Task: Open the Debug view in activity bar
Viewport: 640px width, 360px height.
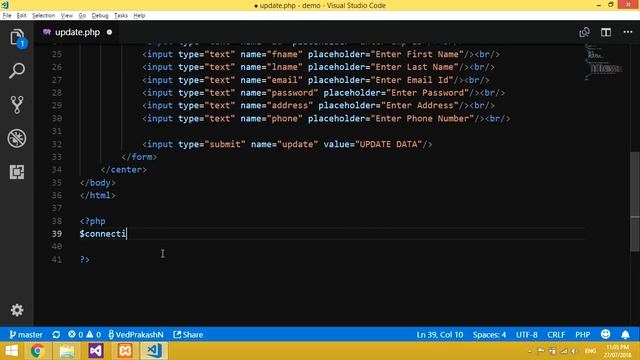Action: 17,138
